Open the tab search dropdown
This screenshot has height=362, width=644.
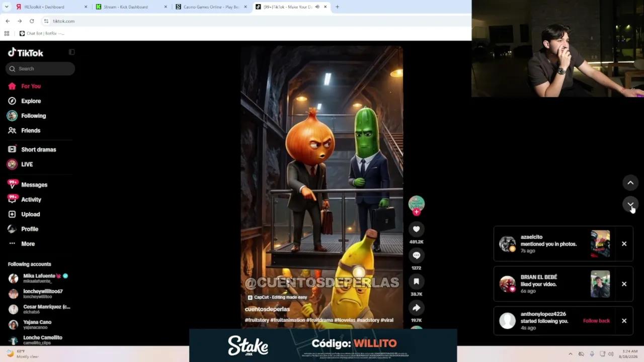coord(7,7)
